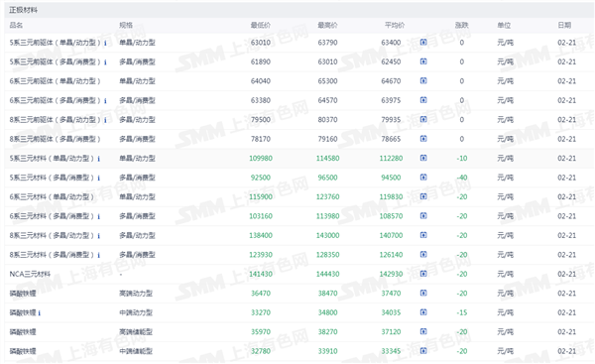Click info icon beside 8系三元材料（多晶/消费型）
This screenshot has height=364, width=595.
click(x=98, y=255)
